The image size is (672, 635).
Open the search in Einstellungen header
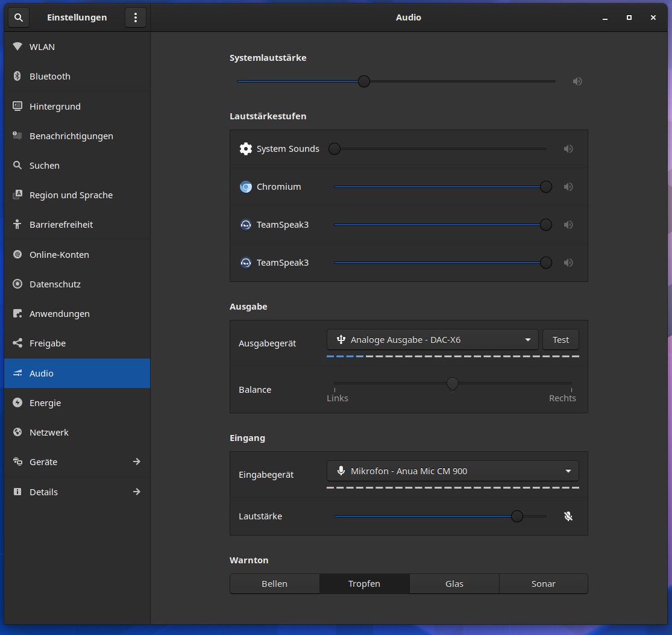19,17
